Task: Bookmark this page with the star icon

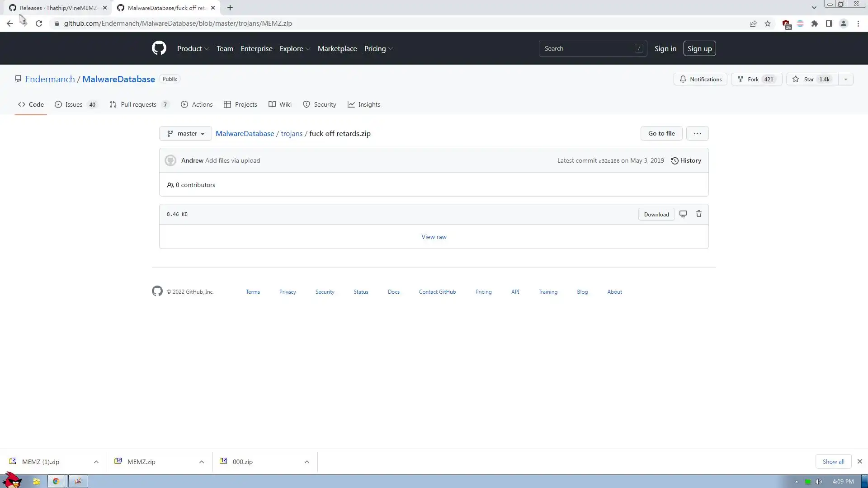Action: tap(768, 23)
